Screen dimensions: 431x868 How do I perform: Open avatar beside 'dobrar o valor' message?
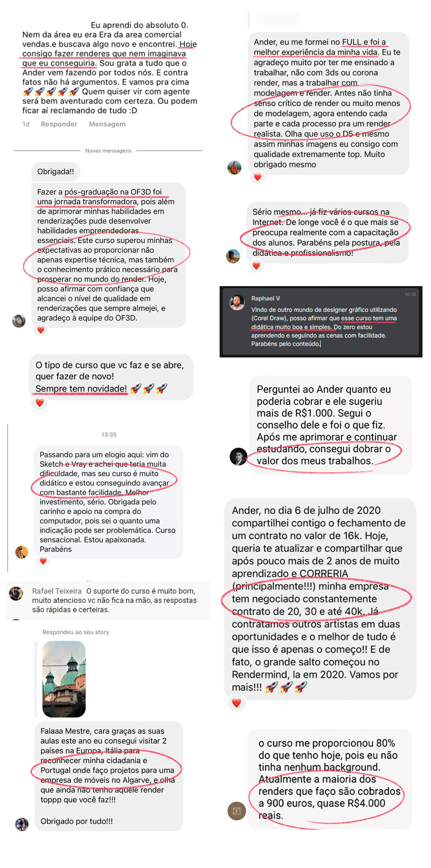(x=238, y=457)
